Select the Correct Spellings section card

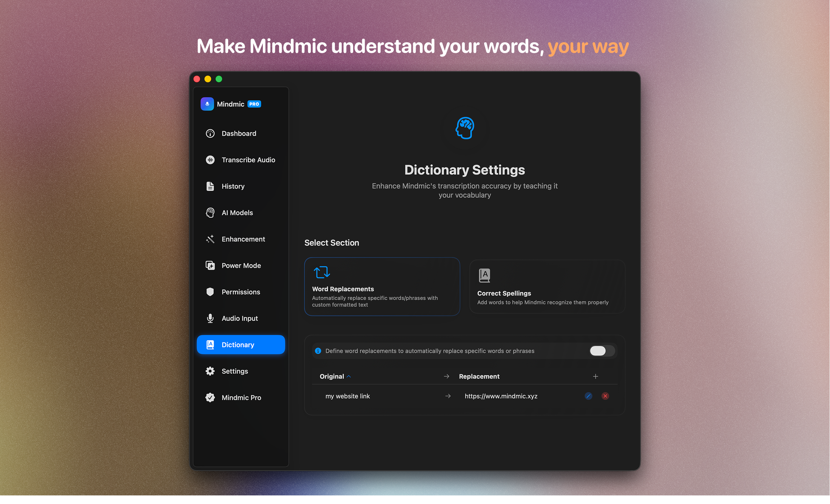pos(547,287)
